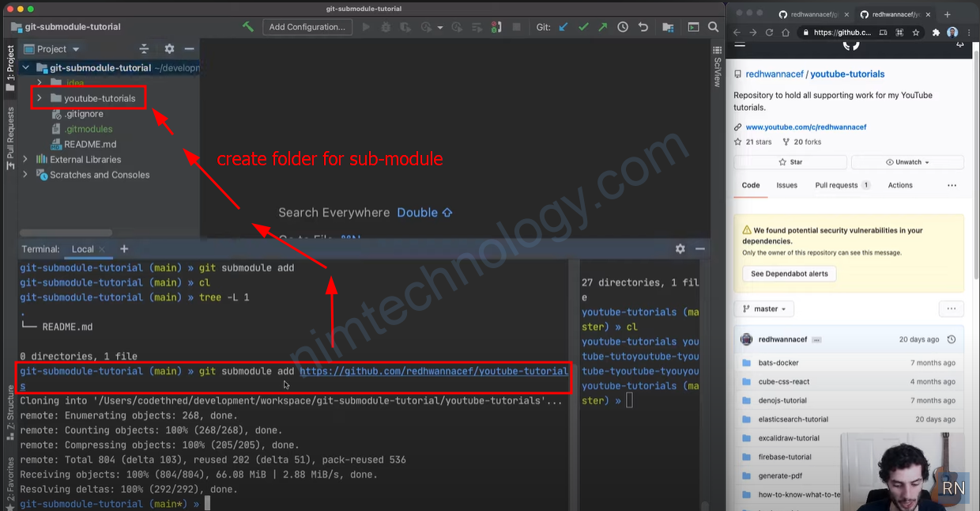Add new terminal tab with plus
Image resolution: width=980 pixels, height=511 pixels.
[124, 248]
